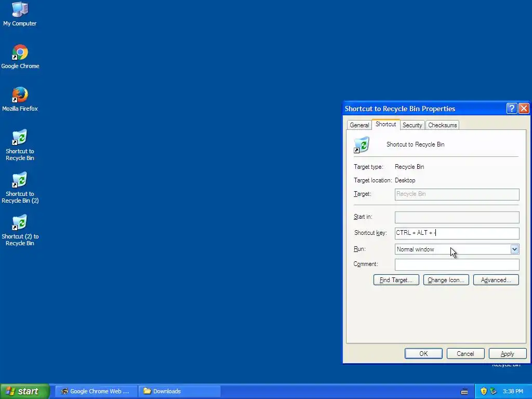Select the Mozilla Firefox desktop shortcut

coord(20,99)
